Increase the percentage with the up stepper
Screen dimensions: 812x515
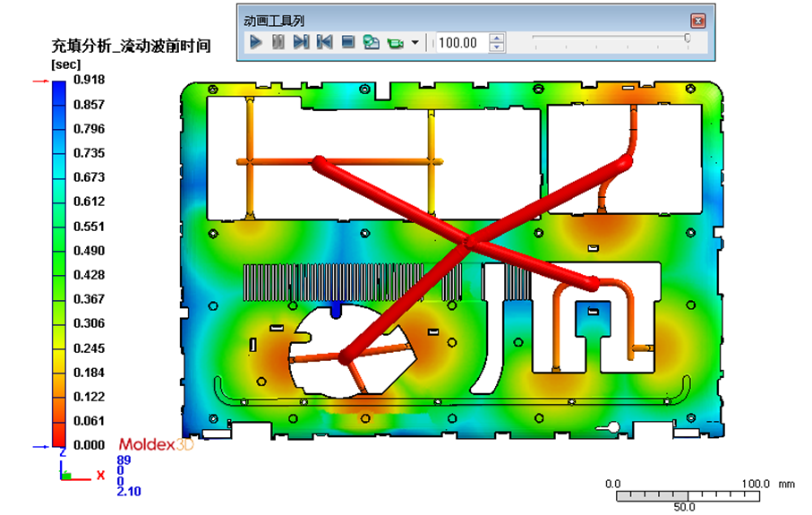497,38
